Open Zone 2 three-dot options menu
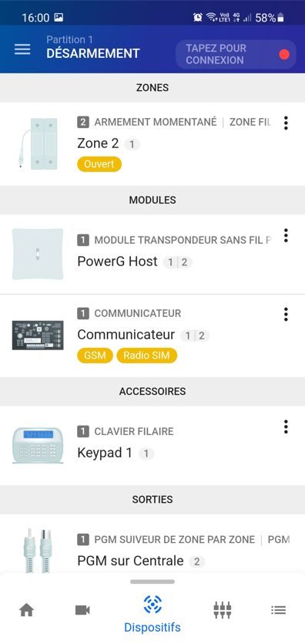The image size is (305, 644). pos(286,123)
